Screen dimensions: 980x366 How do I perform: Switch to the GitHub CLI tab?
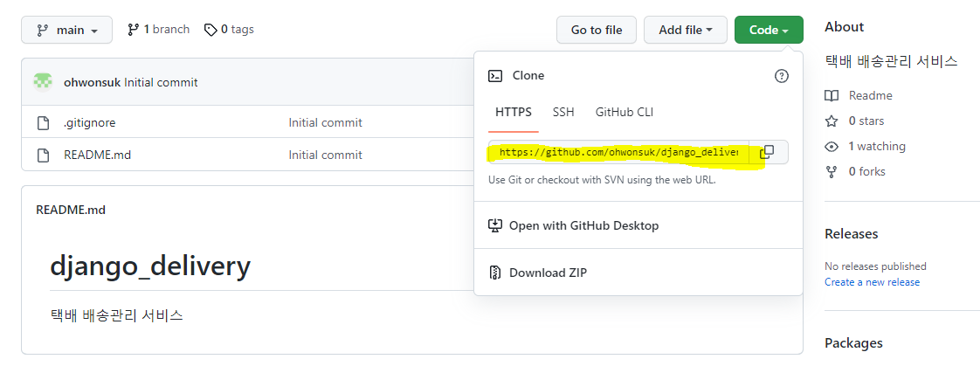625,113
